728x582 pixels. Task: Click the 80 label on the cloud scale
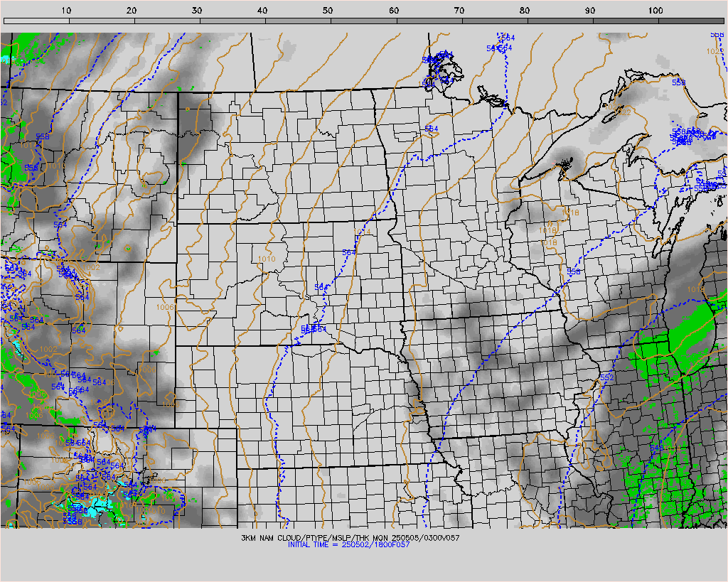coord(525,11)
